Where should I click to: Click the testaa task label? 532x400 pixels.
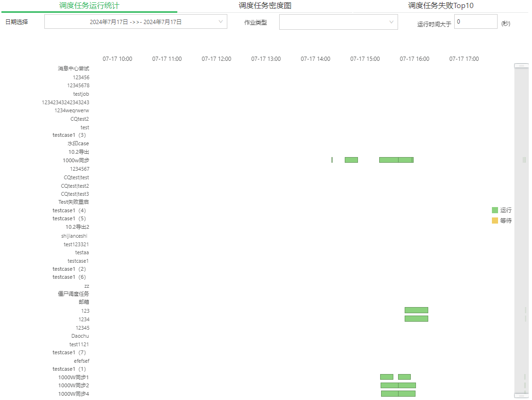[x=82, y=252]
